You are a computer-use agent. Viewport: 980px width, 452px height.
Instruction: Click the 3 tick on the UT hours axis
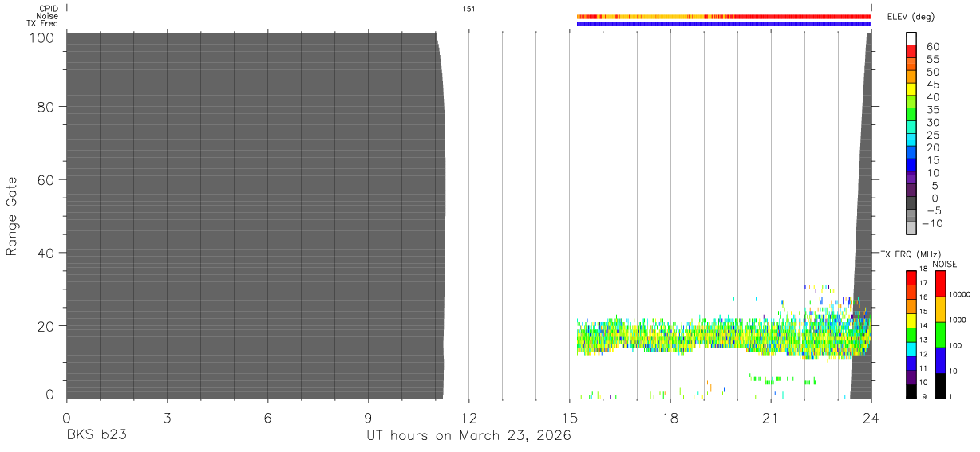coord(167,417)
